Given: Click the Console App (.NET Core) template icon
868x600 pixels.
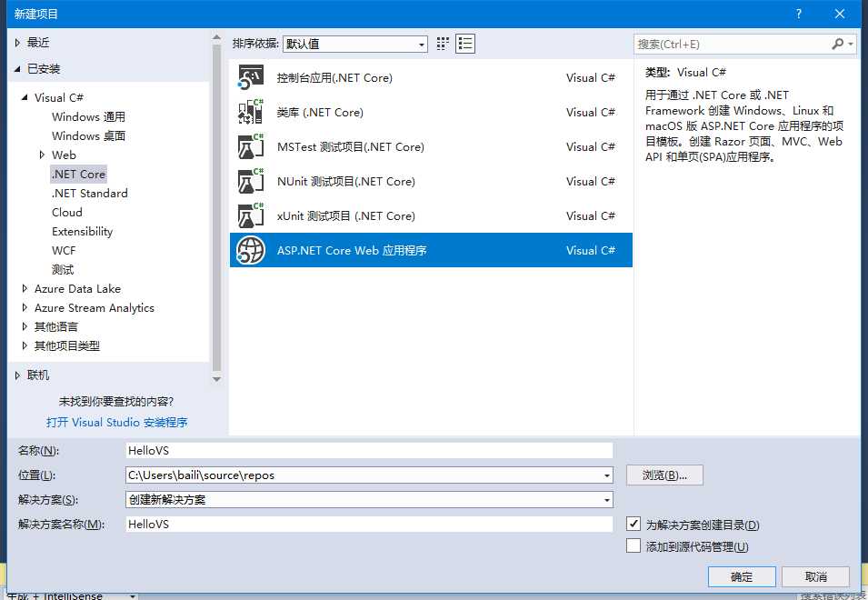Looking at the screenshot, I should tap(251, 77).
